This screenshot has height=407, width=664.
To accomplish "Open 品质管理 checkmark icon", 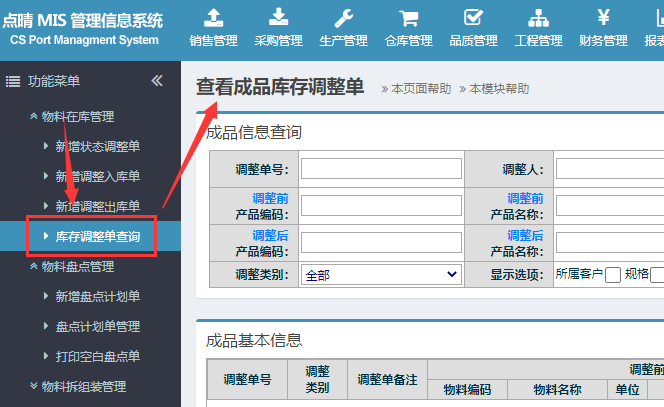I will pyautogui.click(x=473, y=18).
